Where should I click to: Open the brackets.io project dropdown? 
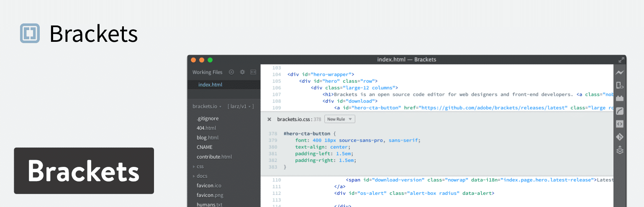[x=208, y=107]
